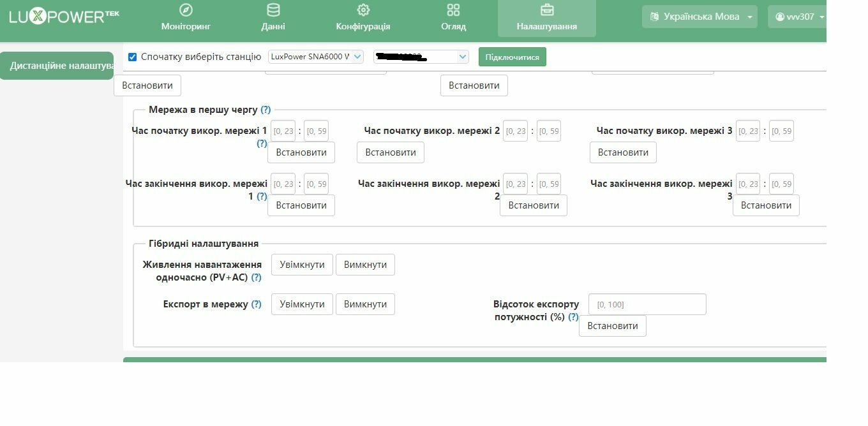Click Встановити for Час закінчення викор. мережі 1
The image size is (868, 426).
(301, 205)
